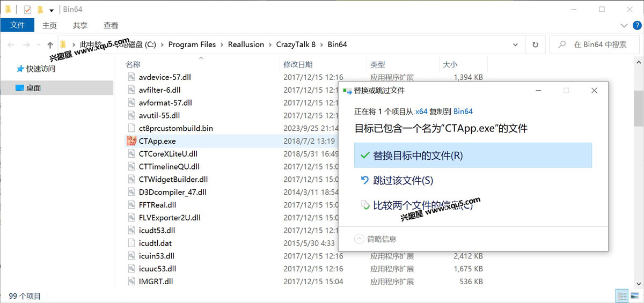Sort by the 名称 column header
This screenshot has height=303, width=644.
pyautogui.click(x=133, y=64)
